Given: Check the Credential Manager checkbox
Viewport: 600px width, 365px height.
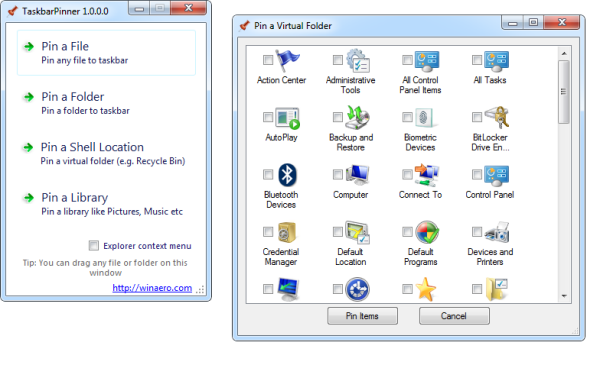Looking at the screenshot, I should click(268, 231).
